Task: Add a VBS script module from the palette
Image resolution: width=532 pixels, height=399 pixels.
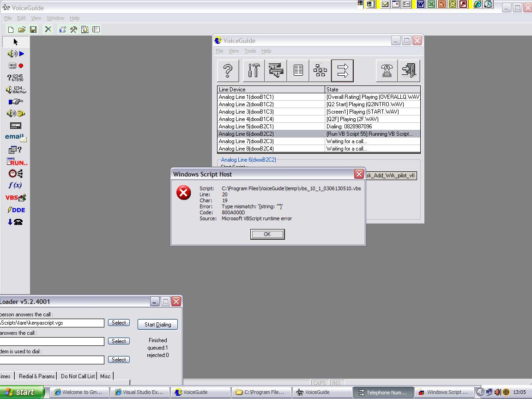Action: point(16,198)
